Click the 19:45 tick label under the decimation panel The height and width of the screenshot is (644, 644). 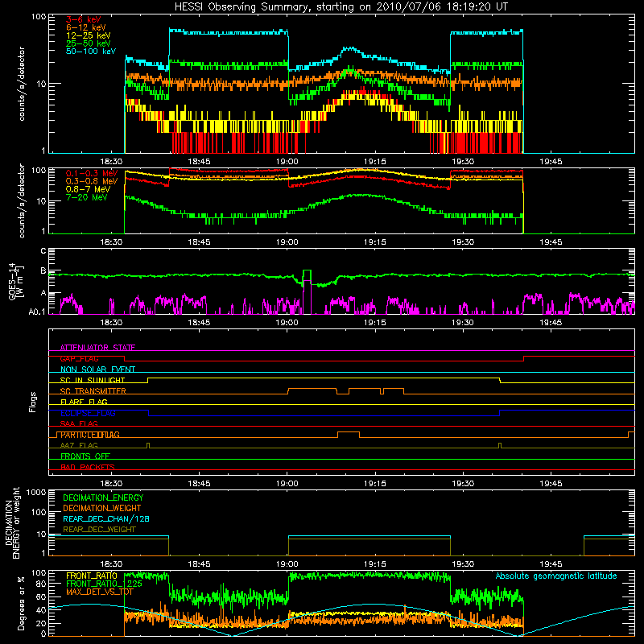click(x=551, y=564)
